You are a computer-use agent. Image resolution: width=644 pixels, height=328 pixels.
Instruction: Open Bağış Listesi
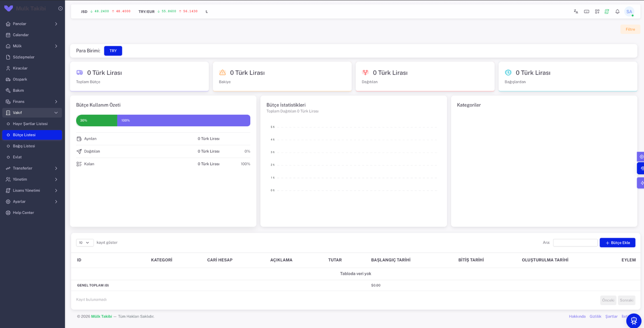coord(32,146)
